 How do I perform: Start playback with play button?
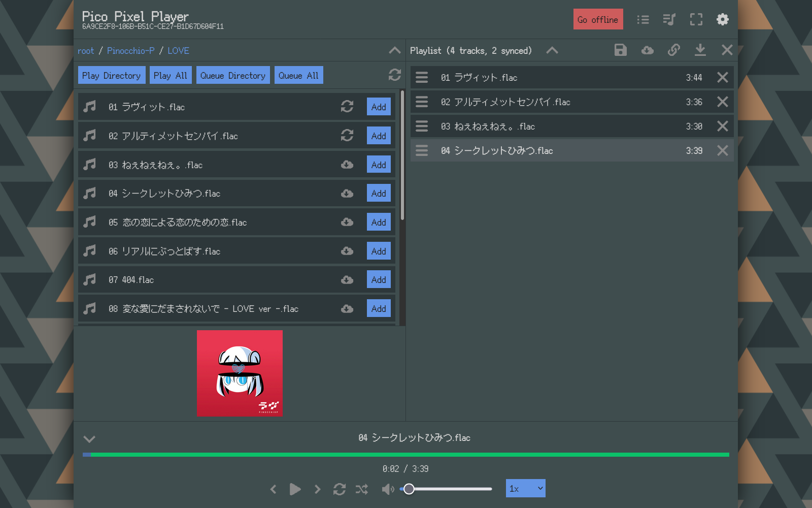coord(295,489)
